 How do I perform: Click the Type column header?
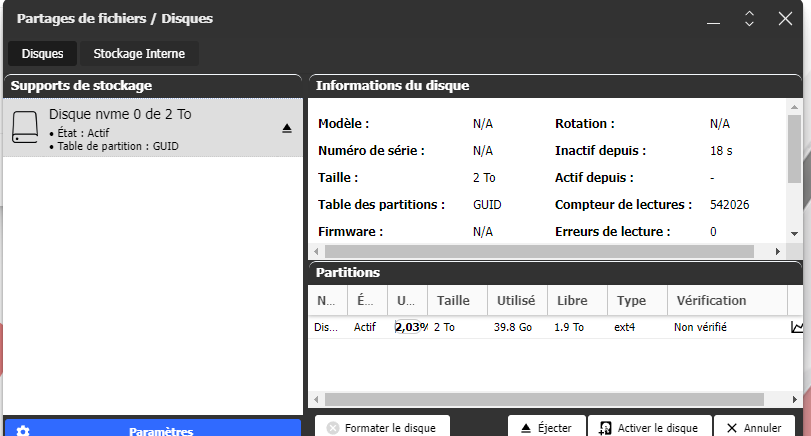pyautogui.click(x=631, y=300)
